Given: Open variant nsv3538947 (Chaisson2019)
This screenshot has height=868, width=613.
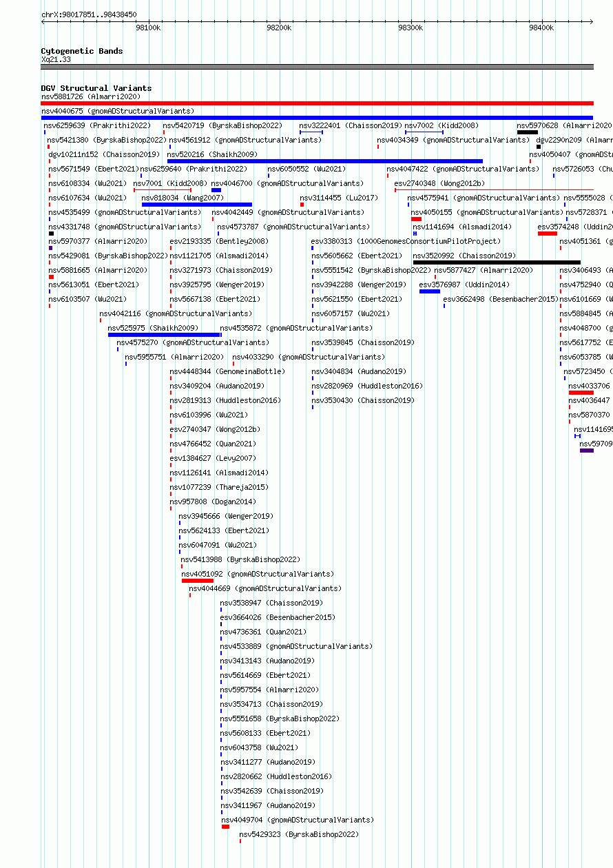Looking at the screenshot, I should [271, 603].
